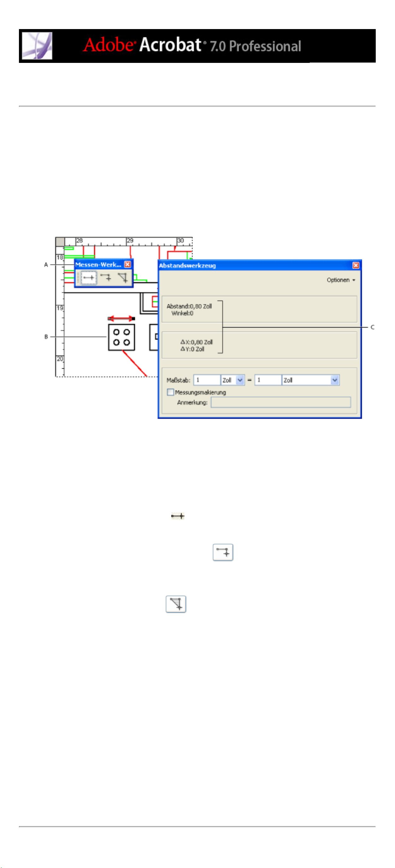Click the toolbar grip handle in Messen-Werkzeuge
This screenshot has height=868, width=395.
click(x=78, y=278)
